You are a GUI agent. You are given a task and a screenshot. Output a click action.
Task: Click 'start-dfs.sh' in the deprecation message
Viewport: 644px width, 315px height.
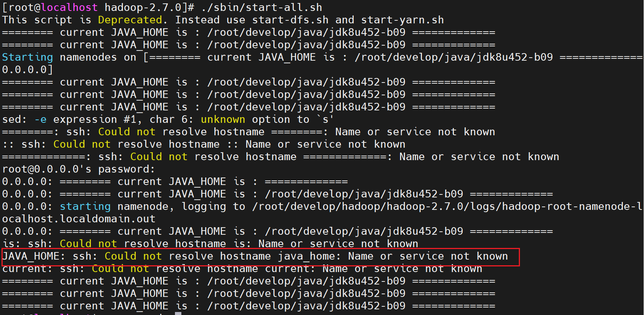point(290,20)
